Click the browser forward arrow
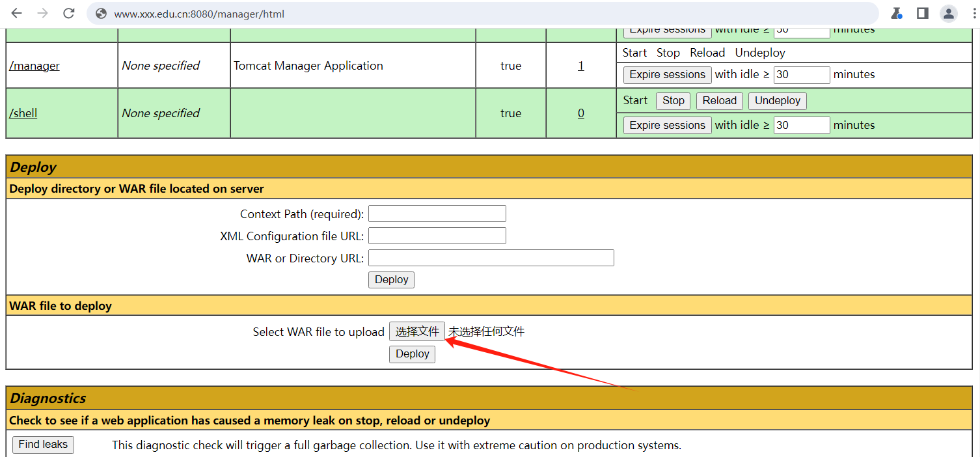Screen dimensions: 980x457 [x=43, y=14]
